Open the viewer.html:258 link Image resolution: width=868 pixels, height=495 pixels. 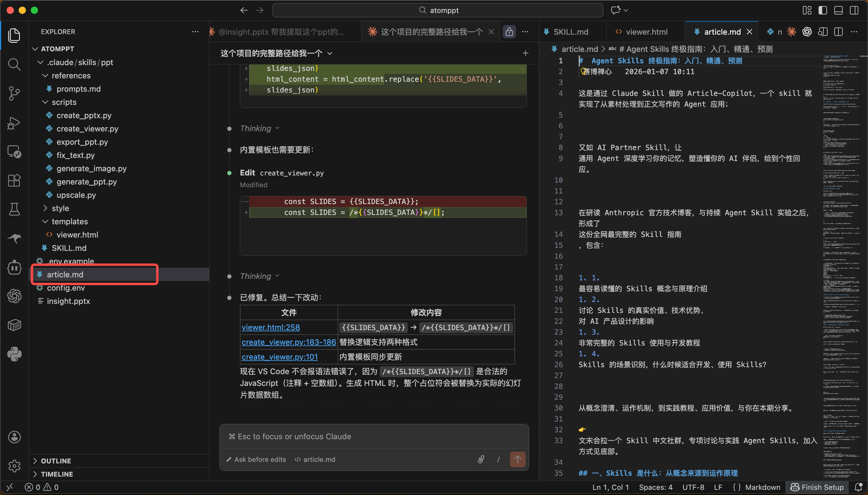click(x=271, y=327)
